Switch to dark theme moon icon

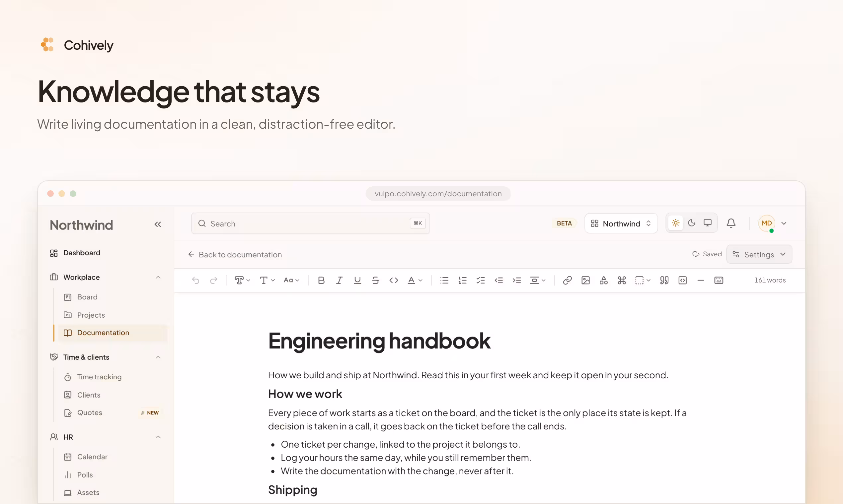691,223
